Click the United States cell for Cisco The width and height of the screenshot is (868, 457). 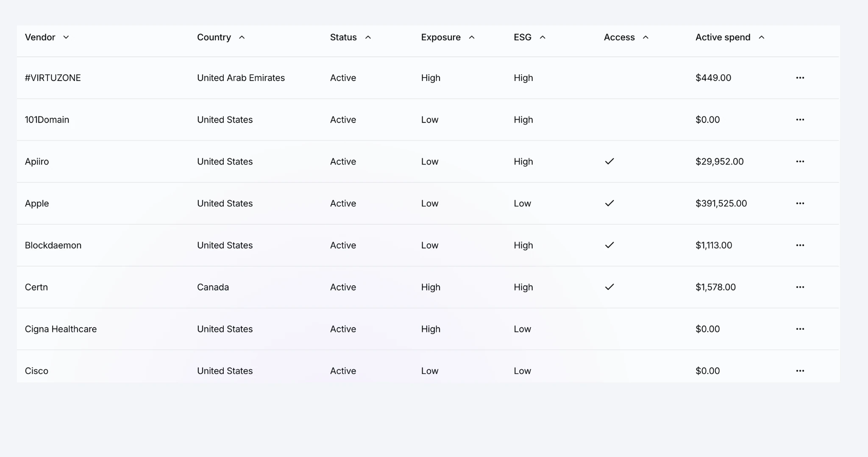click(x=225, y=371)
